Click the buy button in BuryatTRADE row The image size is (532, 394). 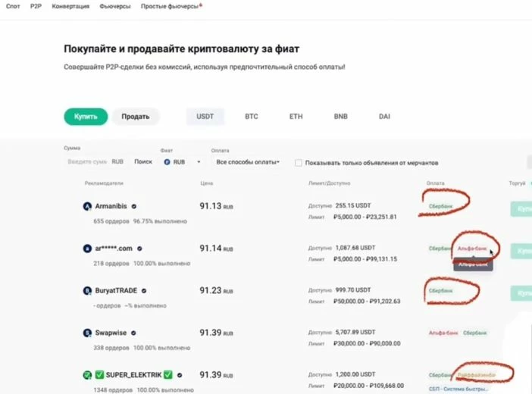pos(521,293)
